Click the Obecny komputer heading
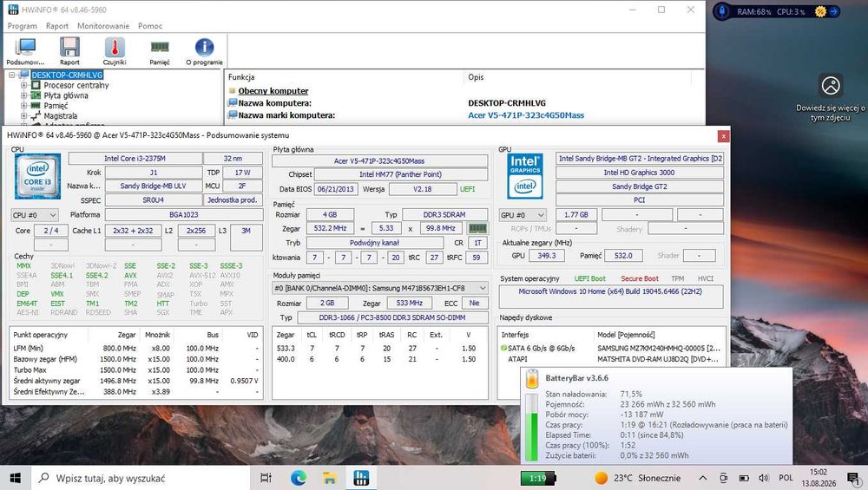 273,91
